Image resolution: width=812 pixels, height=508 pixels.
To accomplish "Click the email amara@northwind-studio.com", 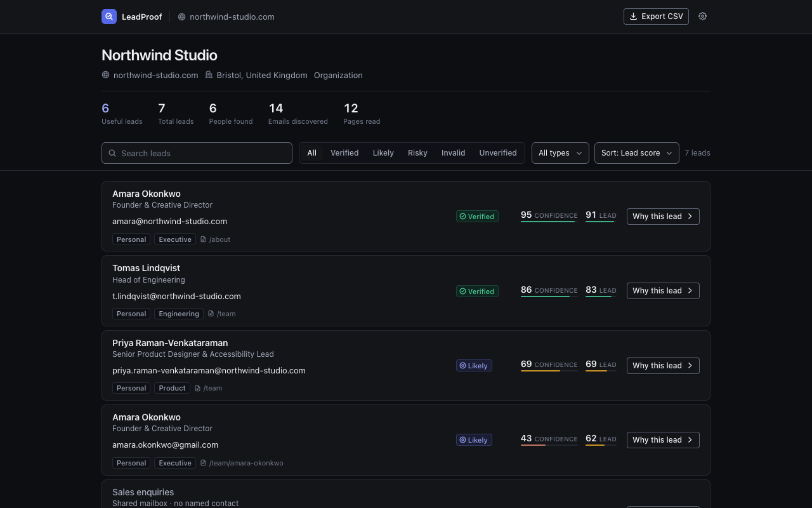I will [x=169, y=222].
